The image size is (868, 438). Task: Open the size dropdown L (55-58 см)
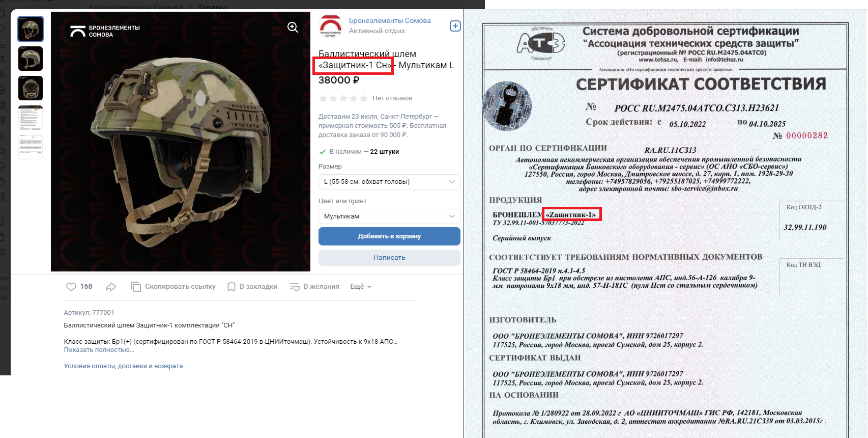tap(389, 182)
